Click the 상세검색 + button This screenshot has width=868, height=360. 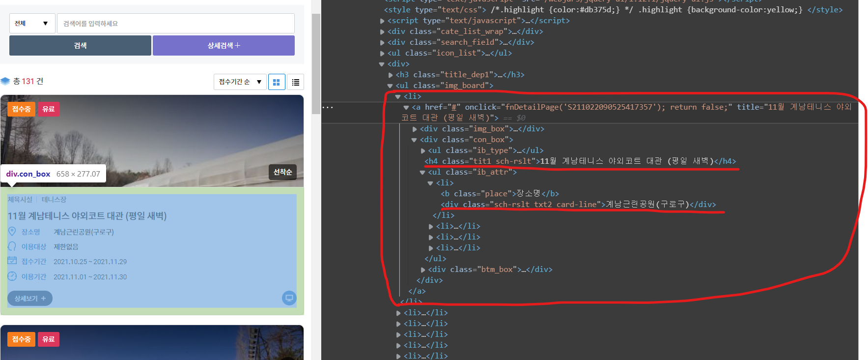tap(224, 45)
